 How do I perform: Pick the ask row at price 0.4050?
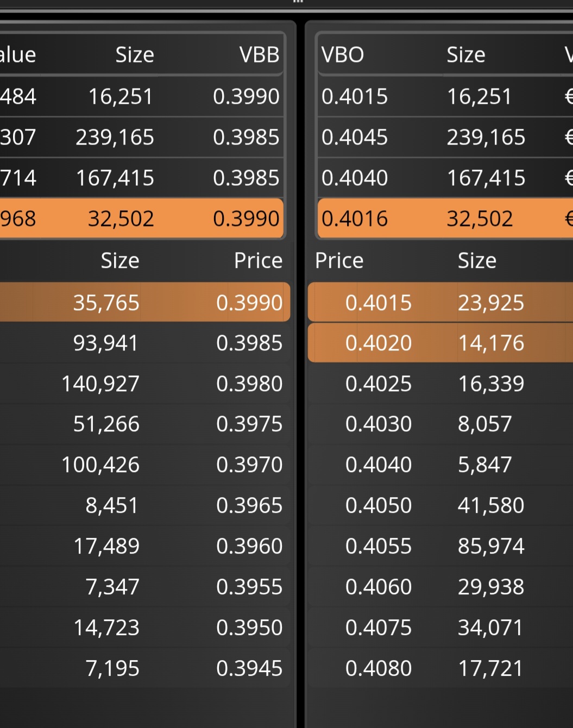click(x=440, y=505)
